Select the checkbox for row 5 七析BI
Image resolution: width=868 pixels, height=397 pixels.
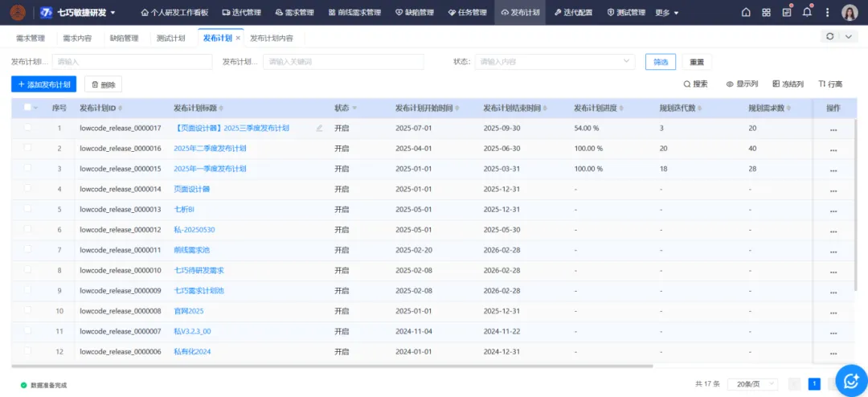coord(27,210)
